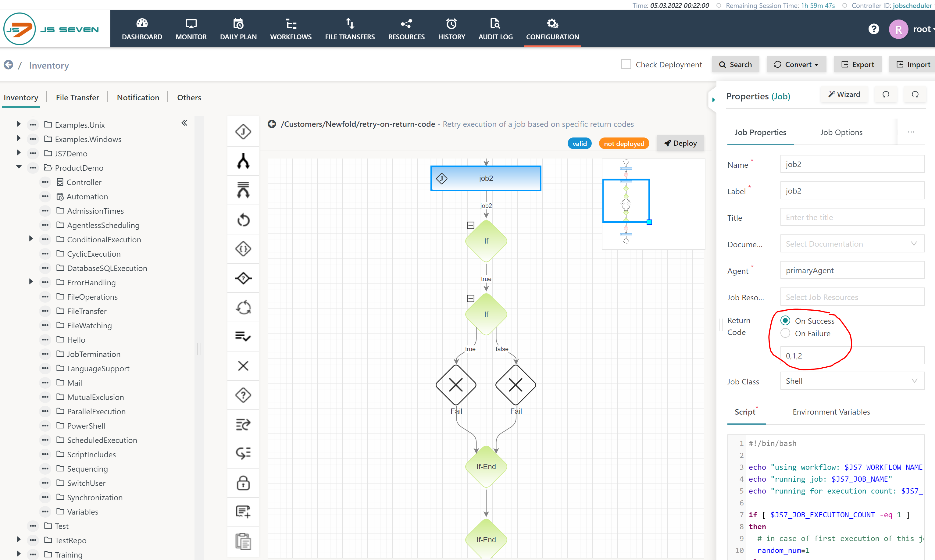The image size is (935, 560).
Task: Select the job2 node in the workflow
Action: point(486,178)
